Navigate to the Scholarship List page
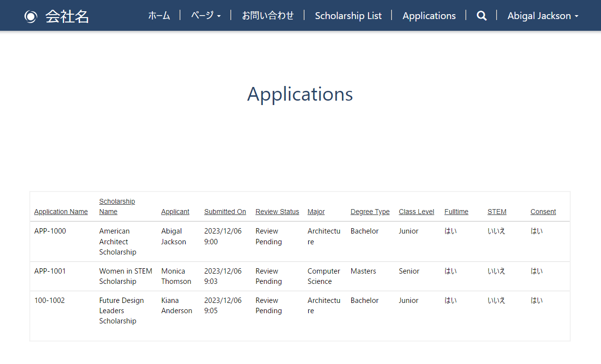The width and height of the screenshot is (601, 364). coord(348,15)
